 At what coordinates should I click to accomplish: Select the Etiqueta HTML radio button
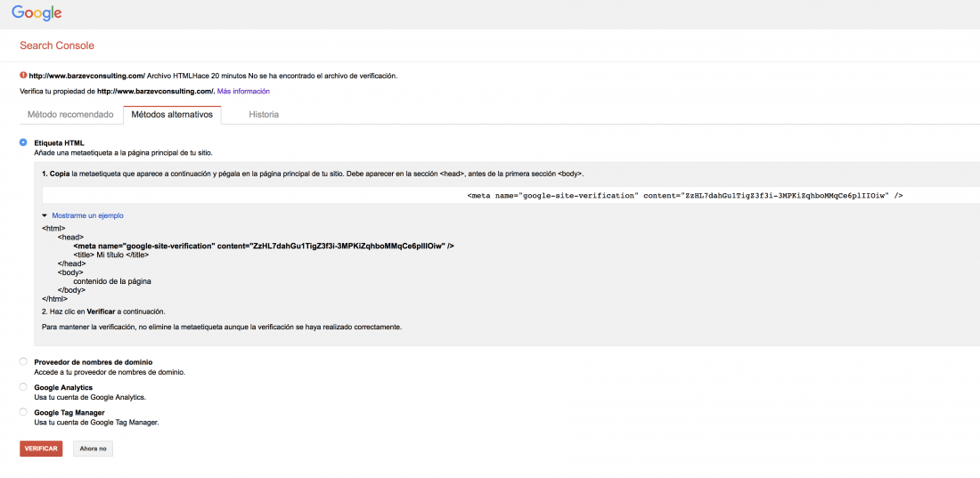point(24,142)
